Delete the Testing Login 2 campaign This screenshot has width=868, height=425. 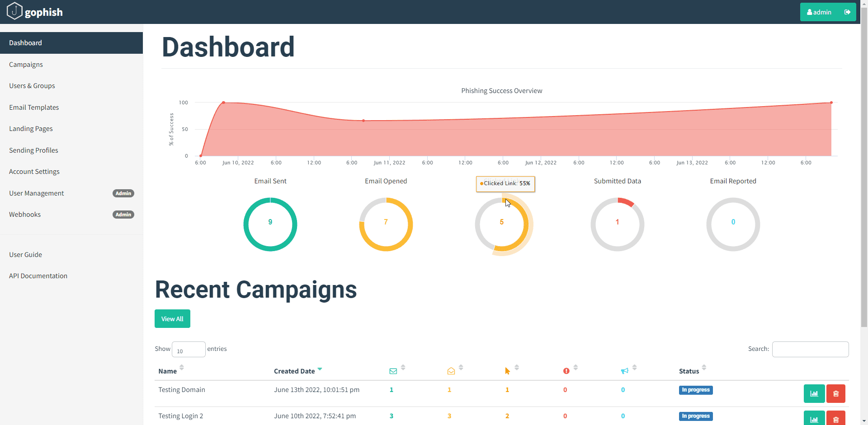(835, 419)
